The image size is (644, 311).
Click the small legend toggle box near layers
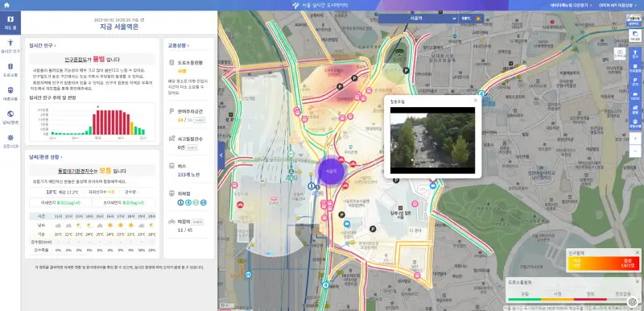(620, 54)
